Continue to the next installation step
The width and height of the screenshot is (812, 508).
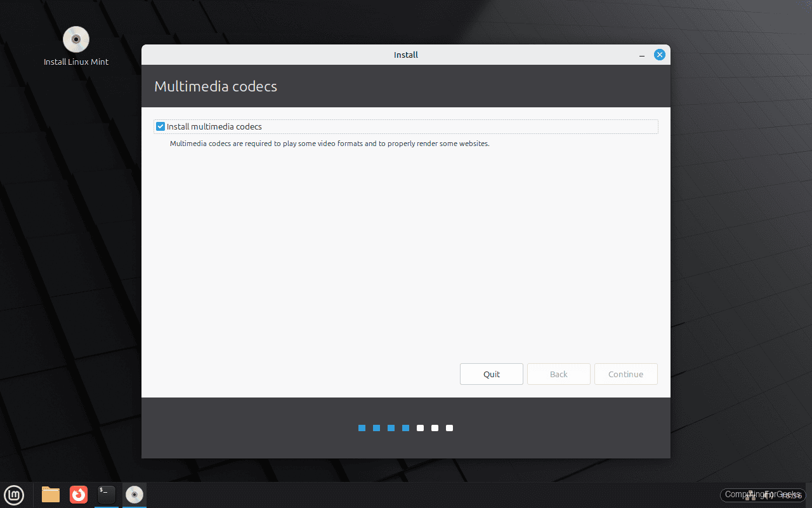click(x=625, y=374)
